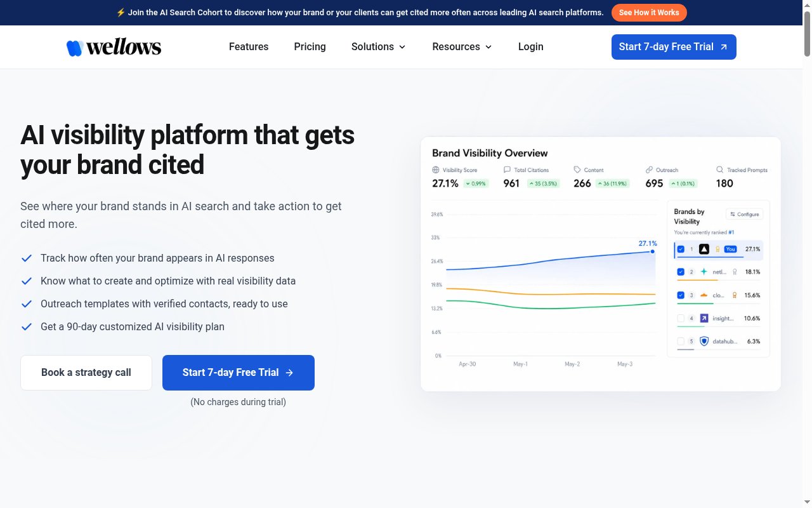
Task: Click the 'You' badge in the rank 1 row
Action: pyautogui.click(x=730, y=249)
